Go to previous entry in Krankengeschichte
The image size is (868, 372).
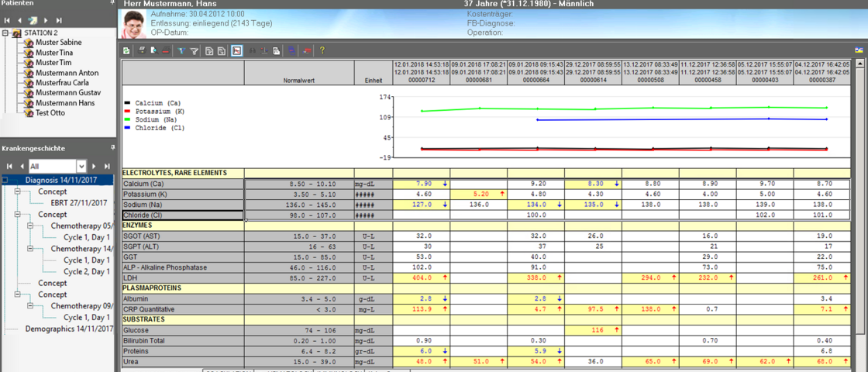click(x=22, y=166)
